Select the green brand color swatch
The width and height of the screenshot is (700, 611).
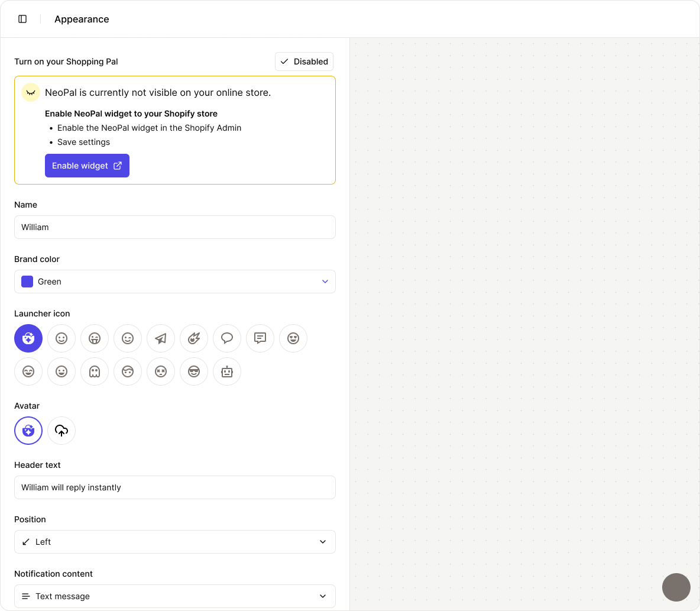27,282
